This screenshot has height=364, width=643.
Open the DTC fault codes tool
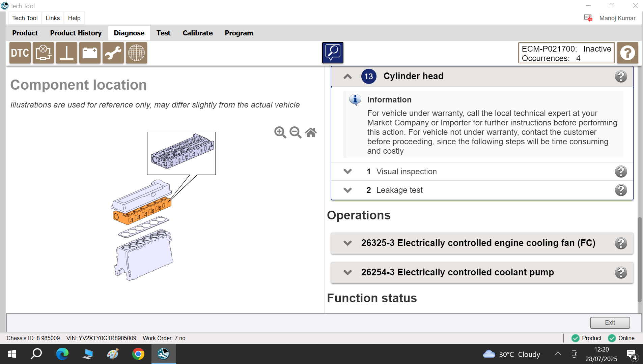pyautogui.click(x=20, y=53)
